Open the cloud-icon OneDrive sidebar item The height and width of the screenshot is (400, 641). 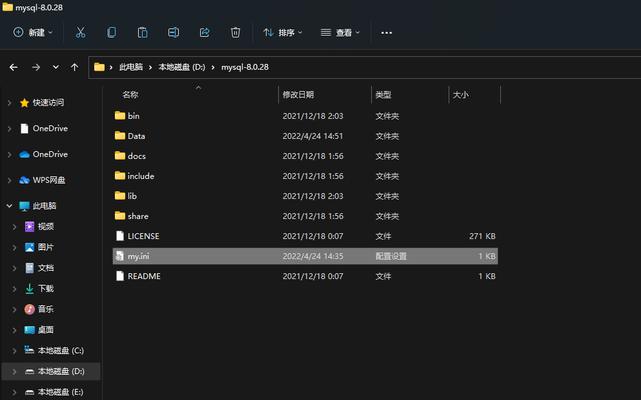pos(50,154)
